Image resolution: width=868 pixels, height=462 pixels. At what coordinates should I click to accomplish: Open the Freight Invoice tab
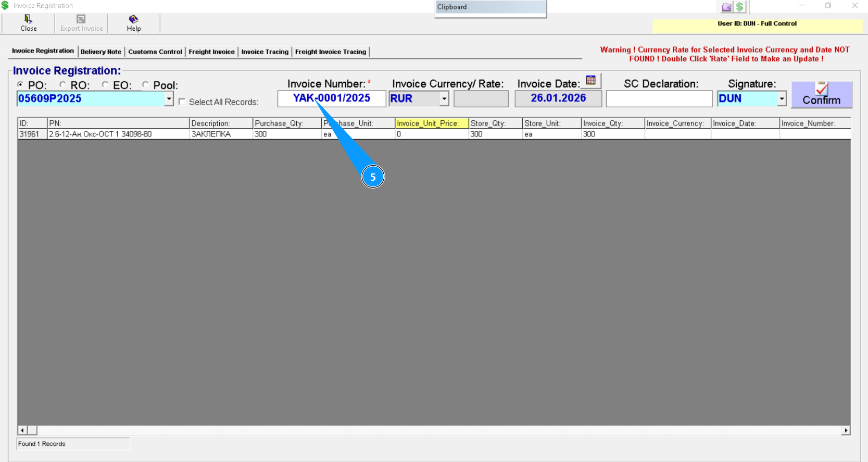[x=211, y=52]
